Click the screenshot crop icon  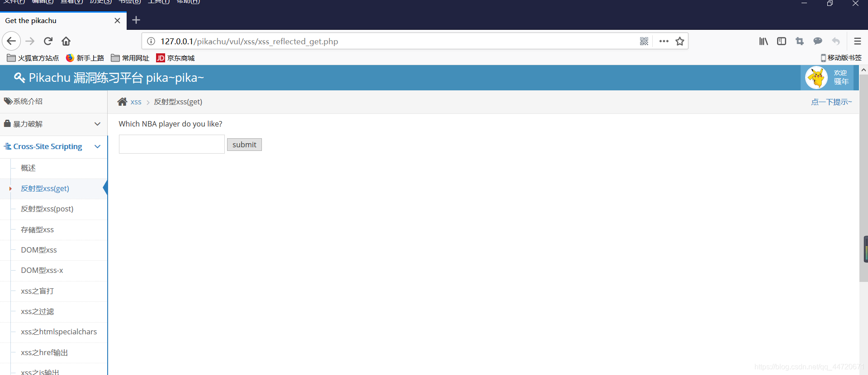pyautogui.click(x=800, y=41)
